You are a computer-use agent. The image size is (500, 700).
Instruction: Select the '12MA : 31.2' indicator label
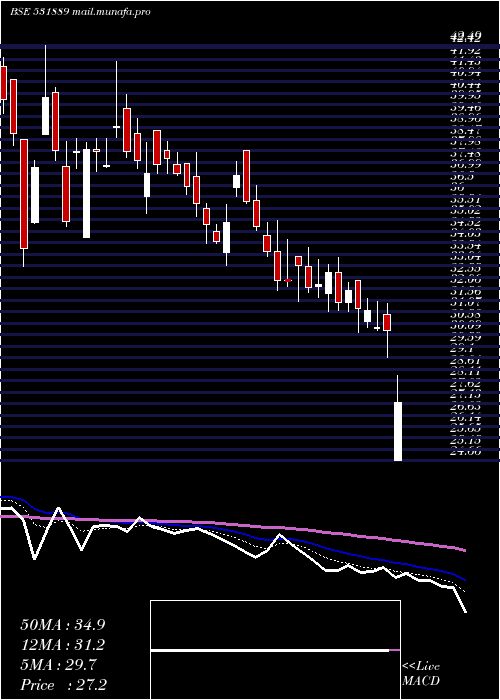pos(63,645)
